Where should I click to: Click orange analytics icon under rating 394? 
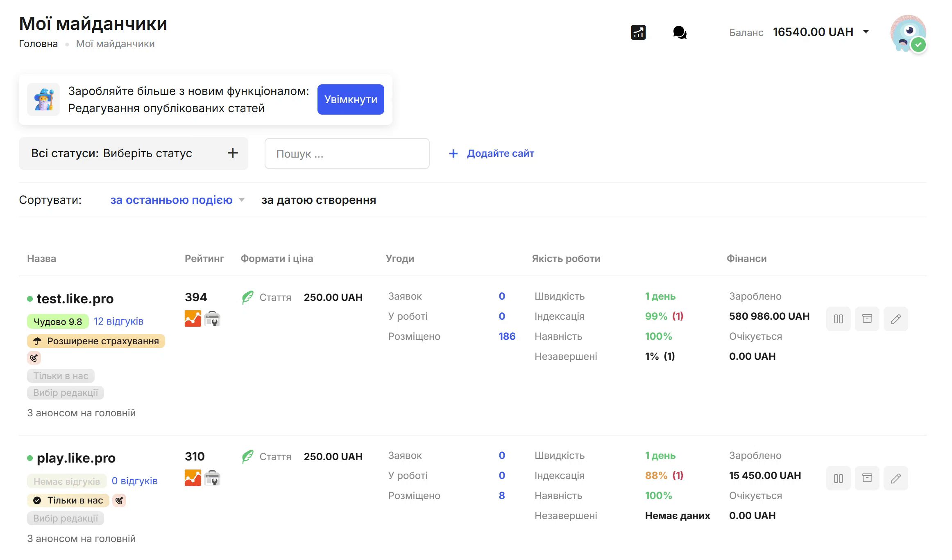[193, 319]
